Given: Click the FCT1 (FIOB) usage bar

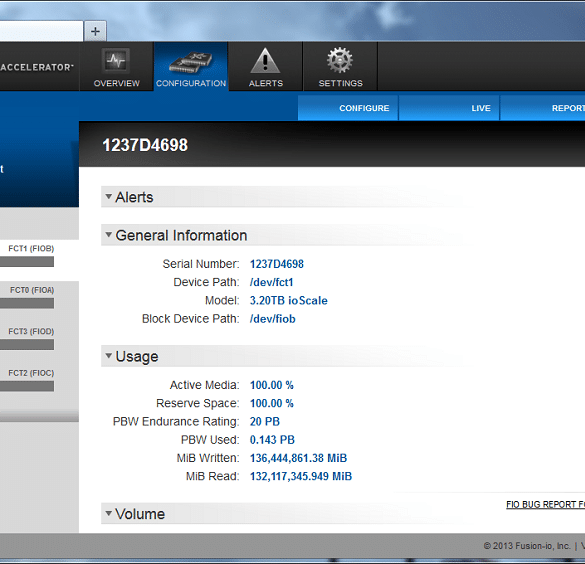Looking at the screenshot, I should tap(27, 262).
